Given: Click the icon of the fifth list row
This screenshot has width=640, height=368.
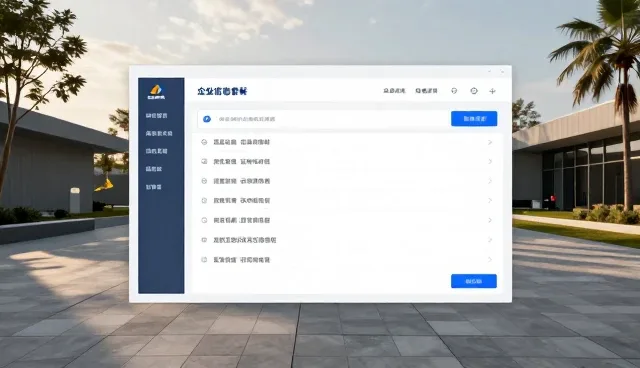Looking at the screenshot, I should 204,220.
